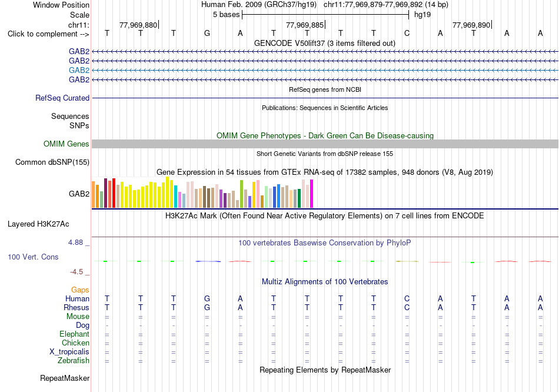Click the gray OMIM Genes bar

point(325,144)
